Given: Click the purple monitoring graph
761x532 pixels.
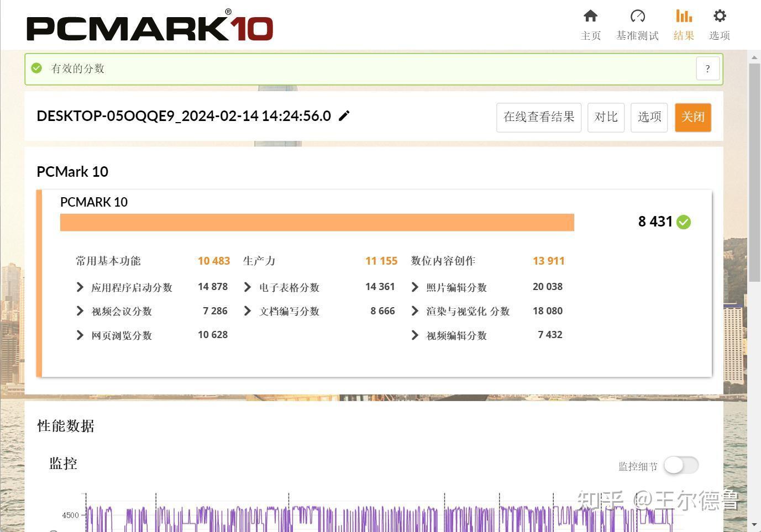Looking at the screenshot, I should pyautogui.click(x=379, y=518).
